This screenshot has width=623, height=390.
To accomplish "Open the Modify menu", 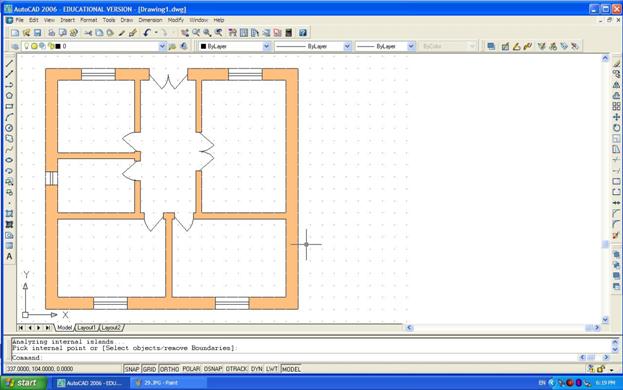I will 176,20.
